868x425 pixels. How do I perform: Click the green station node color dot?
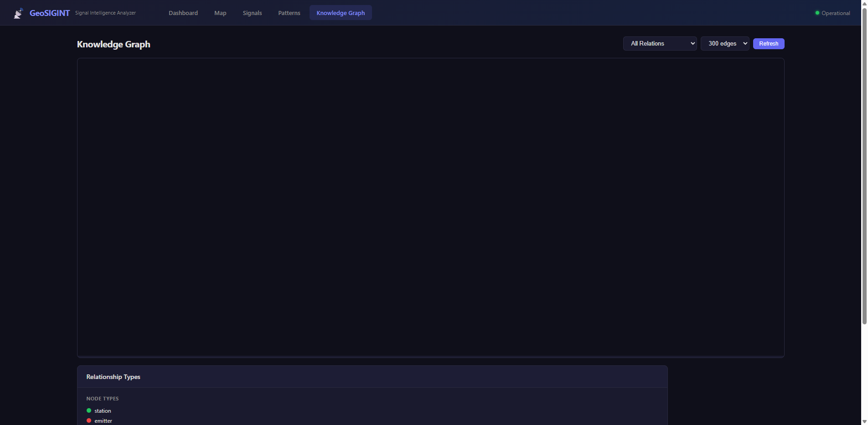pyautogui.click(x=89, y=410)
